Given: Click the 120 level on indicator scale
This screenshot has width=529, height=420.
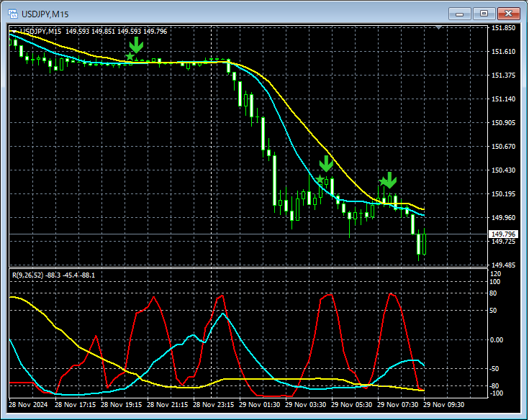Looking at the screenshot, I should coord(496,274).
